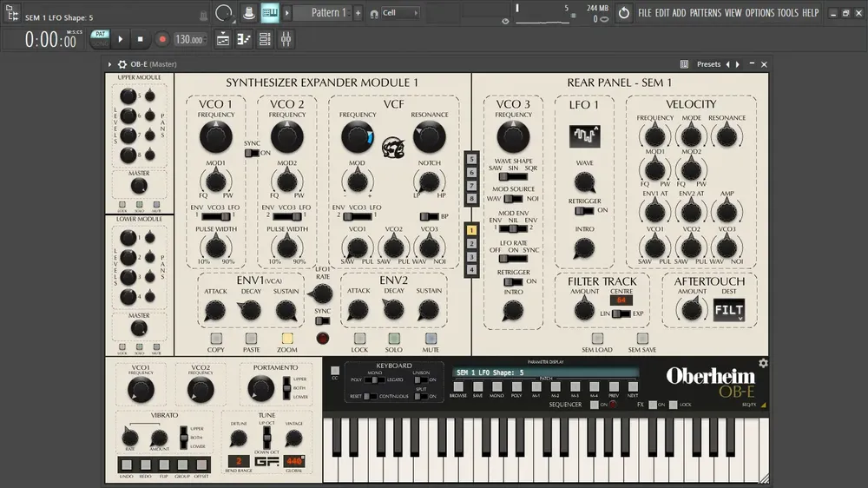This screenshot has height=488, width=868.
Task: Open the channel rack icon
Action: tap(265, 39)
